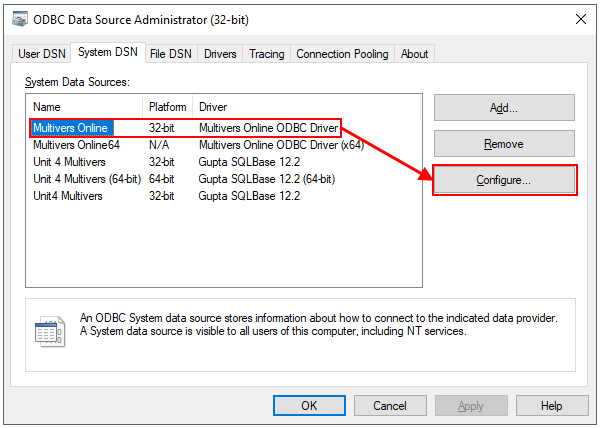Click the Remove button
Viewport: 600px width, 428px height.
[x=504, y=144]
